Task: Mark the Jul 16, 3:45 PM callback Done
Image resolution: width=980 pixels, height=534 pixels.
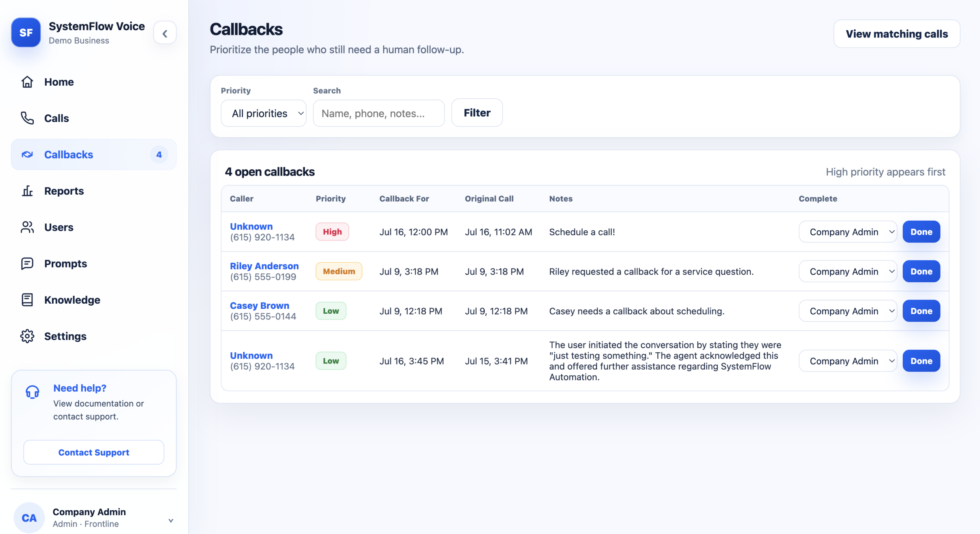Action: click(921, 361)
